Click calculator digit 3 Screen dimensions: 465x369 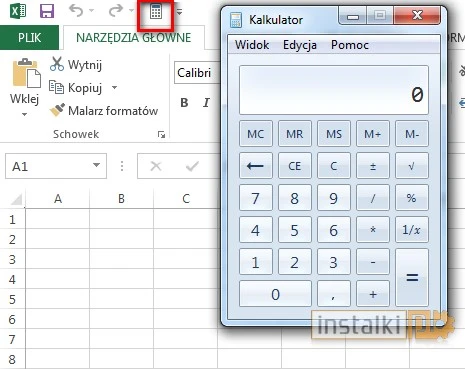point(334,262)
